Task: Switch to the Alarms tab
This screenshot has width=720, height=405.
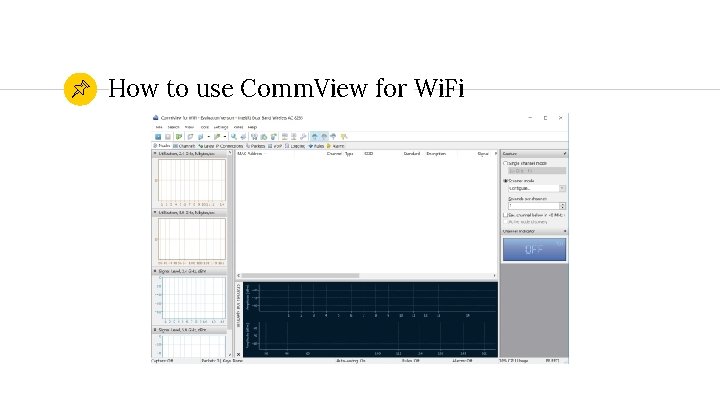Action: click(335, 146)
